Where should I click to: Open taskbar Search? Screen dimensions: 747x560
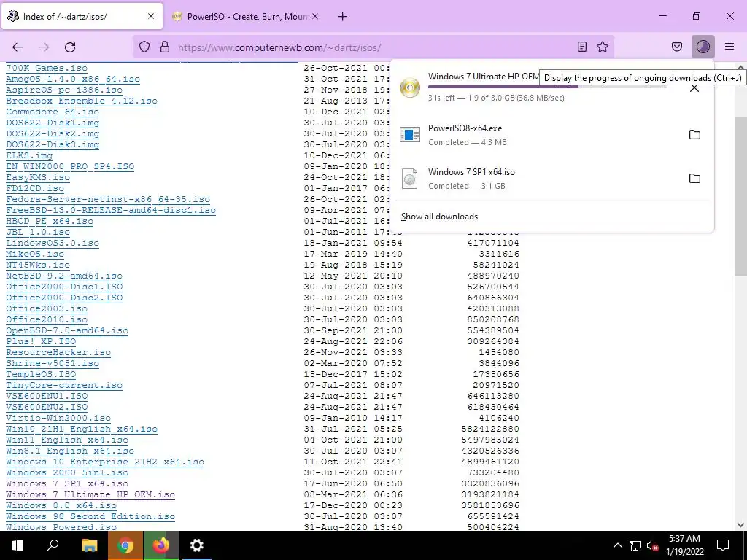pyautogui.click(x=53, y=545)
